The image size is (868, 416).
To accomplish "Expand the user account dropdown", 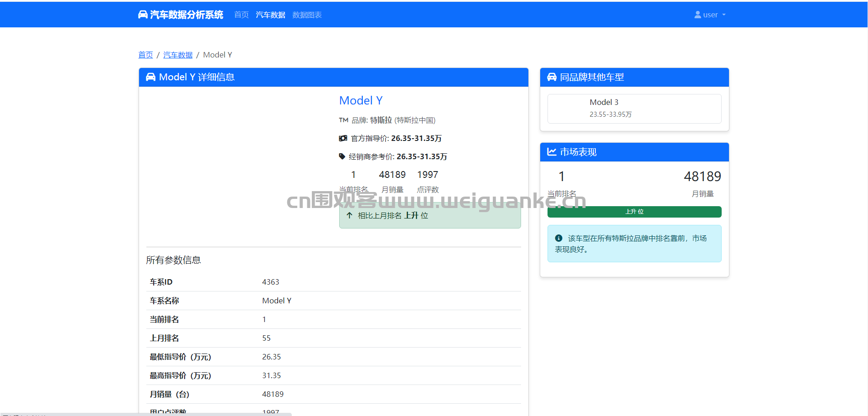I will click(x=710, y=15).
